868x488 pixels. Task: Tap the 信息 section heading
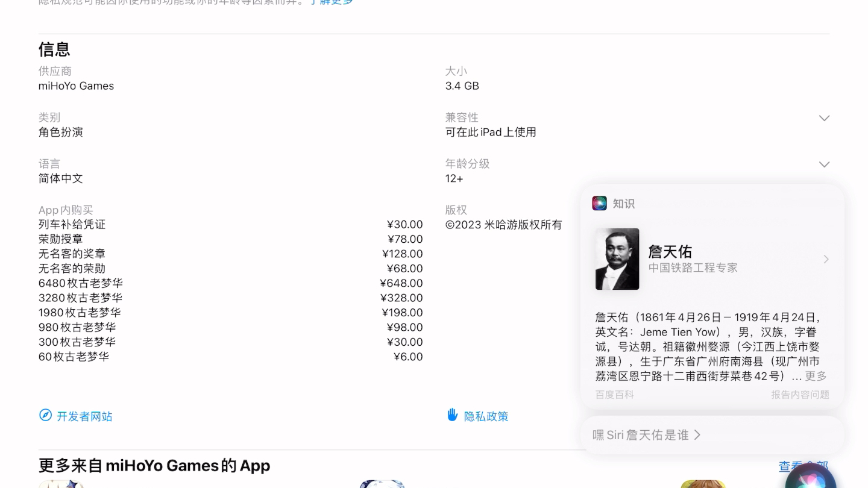(x=54, y=49)
